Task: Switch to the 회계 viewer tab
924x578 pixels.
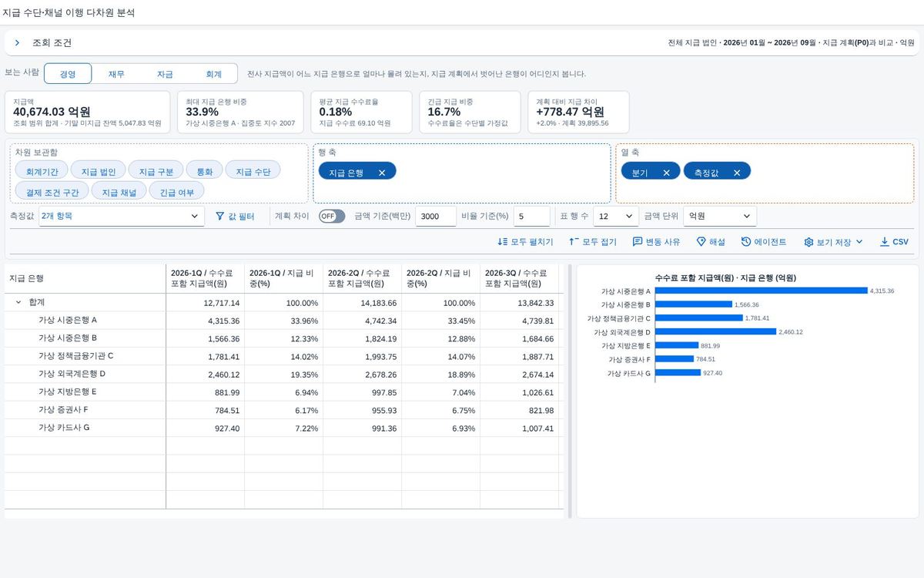Action: point(213,74)
